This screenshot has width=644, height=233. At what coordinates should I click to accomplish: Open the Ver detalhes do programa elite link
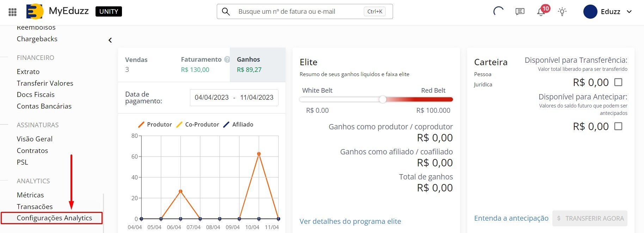(x=350, y=221)
